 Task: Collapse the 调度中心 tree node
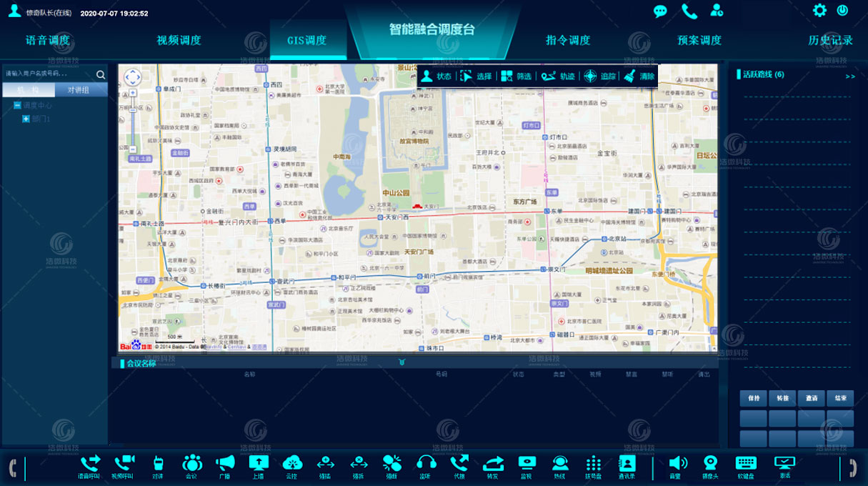tap(16, 105)
